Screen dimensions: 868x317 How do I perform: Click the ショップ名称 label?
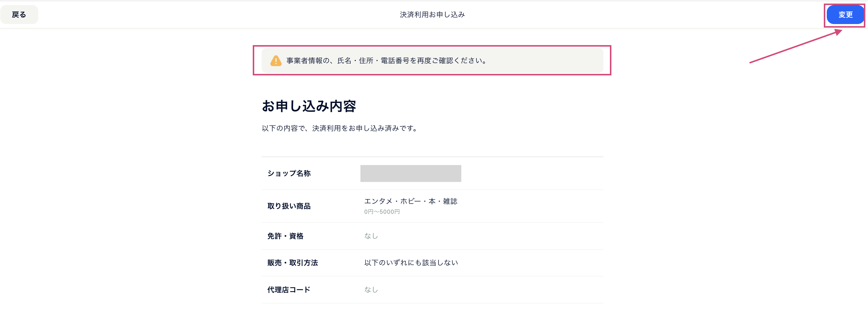tap(289, 173)
